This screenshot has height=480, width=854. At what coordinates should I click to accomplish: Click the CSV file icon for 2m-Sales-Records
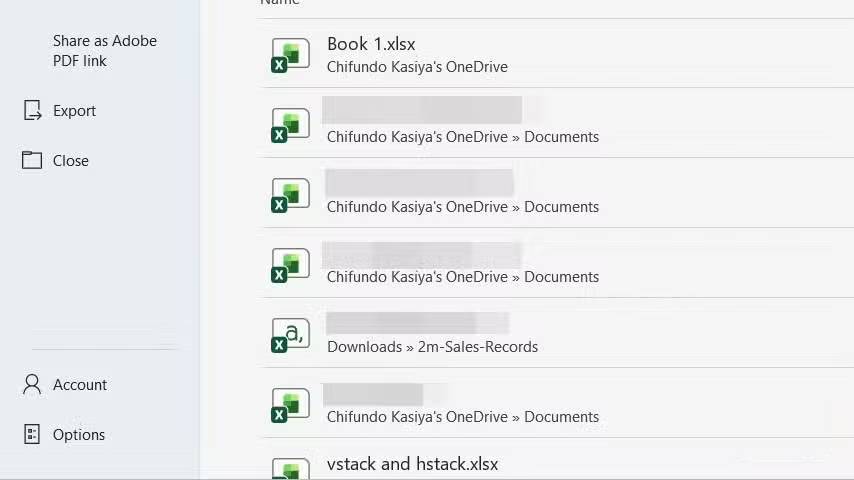click(x=290, y=335)
